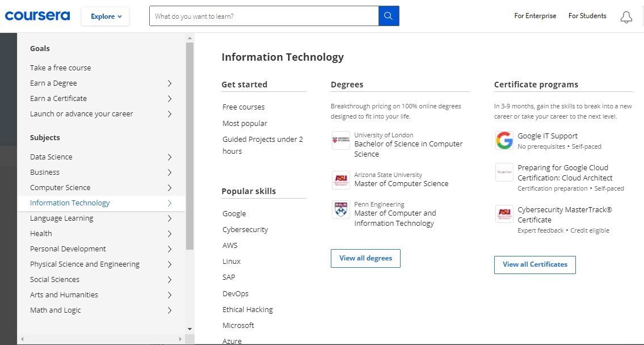This screenshot has height=345, width=644.
Task: Expand the Data Science chevron
Action: pos(169,157)
